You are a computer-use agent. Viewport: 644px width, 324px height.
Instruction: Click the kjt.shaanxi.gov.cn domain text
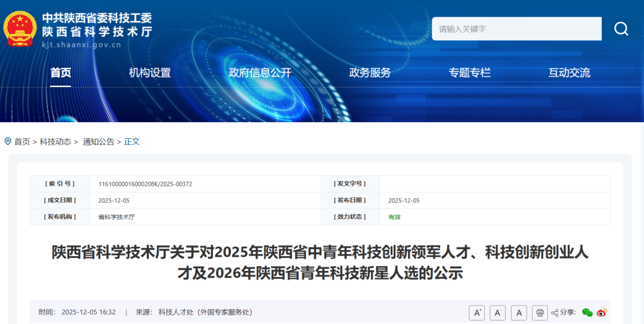(81, 45)
